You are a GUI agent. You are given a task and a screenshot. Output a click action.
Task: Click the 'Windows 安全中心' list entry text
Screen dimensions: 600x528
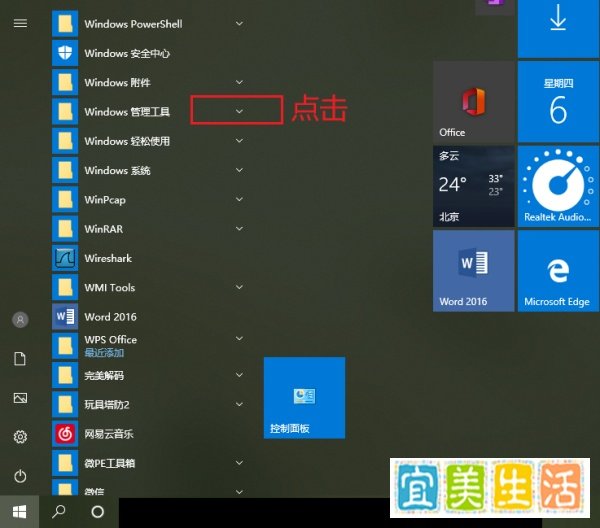pyautogui.click(x=127, y=53)
